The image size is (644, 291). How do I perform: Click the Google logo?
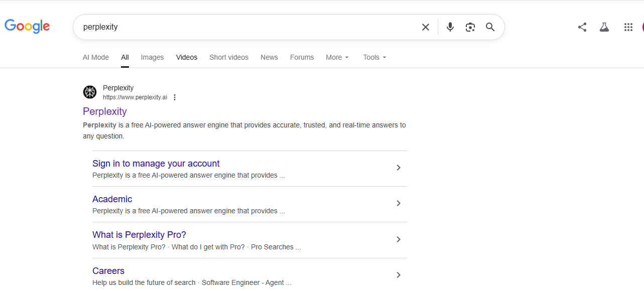tap(27, 27)
